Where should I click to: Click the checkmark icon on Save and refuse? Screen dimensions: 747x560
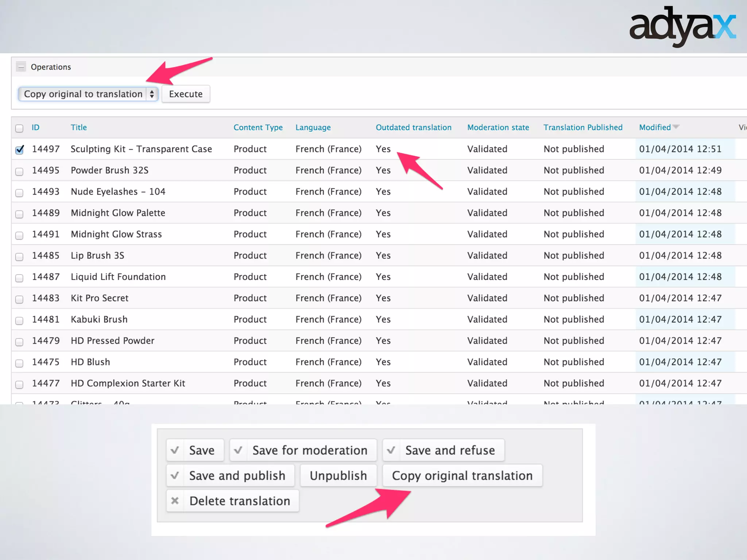[x=391, y=450]
